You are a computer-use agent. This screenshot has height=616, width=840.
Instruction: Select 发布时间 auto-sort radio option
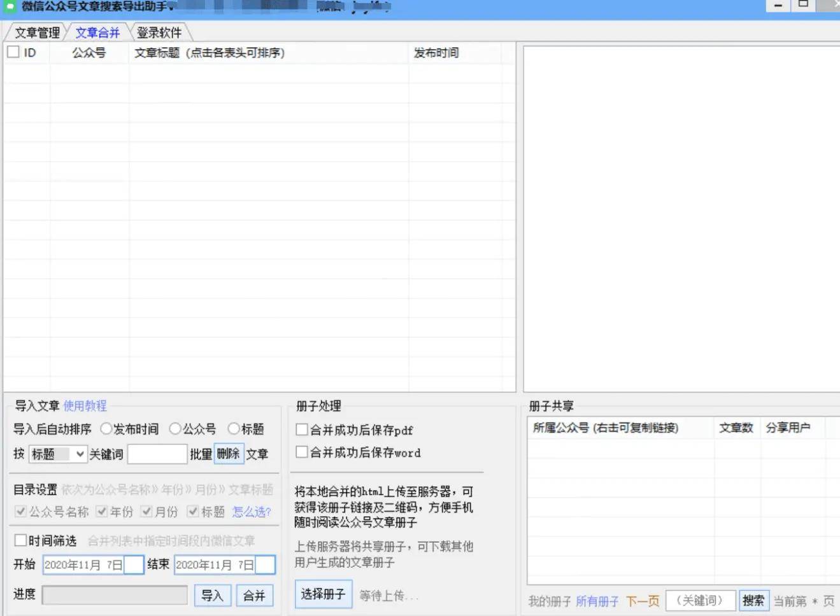(x=106, y=429)
